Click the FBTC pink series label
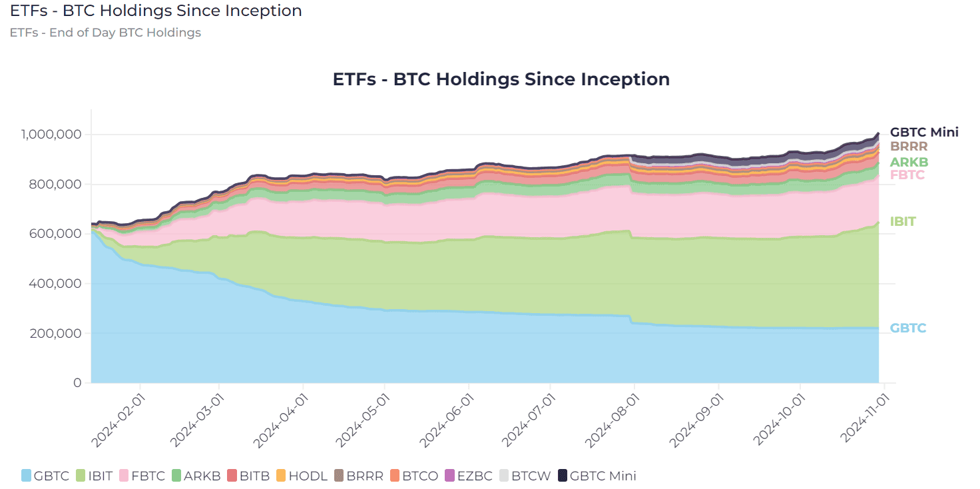 pyautogui.click(x=907, y=175)
